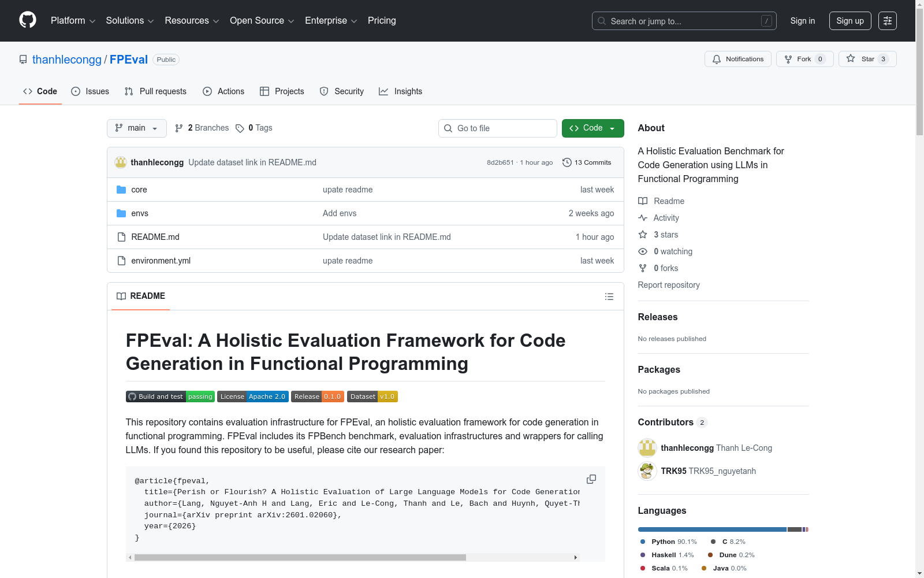The image size is (924, 578).
Task: Select the Code repository tab
Action: [x=40, y=91]
